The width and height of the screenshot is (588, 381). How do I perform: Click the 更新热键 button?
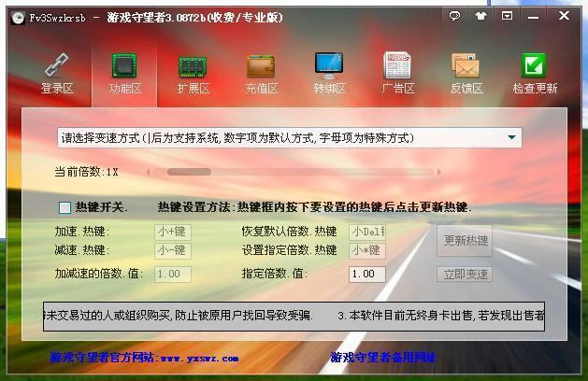click(465, 240)
